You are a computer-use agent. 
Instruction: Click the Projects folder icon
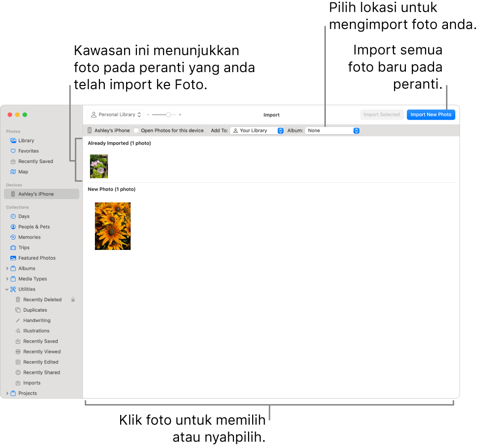click(x=13, y=394)
